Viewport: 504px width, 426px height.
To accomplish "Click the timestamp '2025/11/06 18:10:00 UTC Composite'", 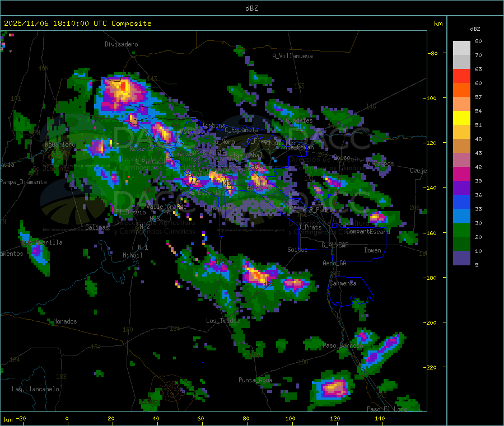I will coord(77,24).
